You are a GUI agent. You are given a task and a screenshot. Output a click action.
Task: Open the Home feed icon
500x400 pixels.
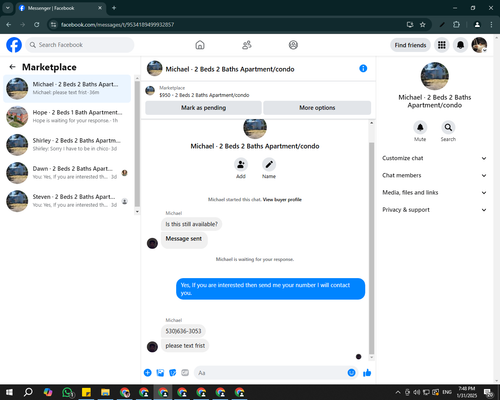pos(200,45)
